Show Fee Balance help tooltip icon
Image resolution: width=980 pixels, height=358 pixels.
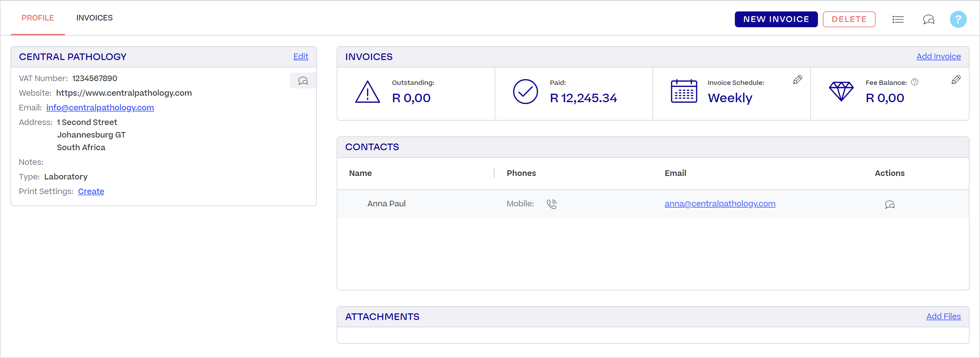pyautogui.click(x=914, y=82)
